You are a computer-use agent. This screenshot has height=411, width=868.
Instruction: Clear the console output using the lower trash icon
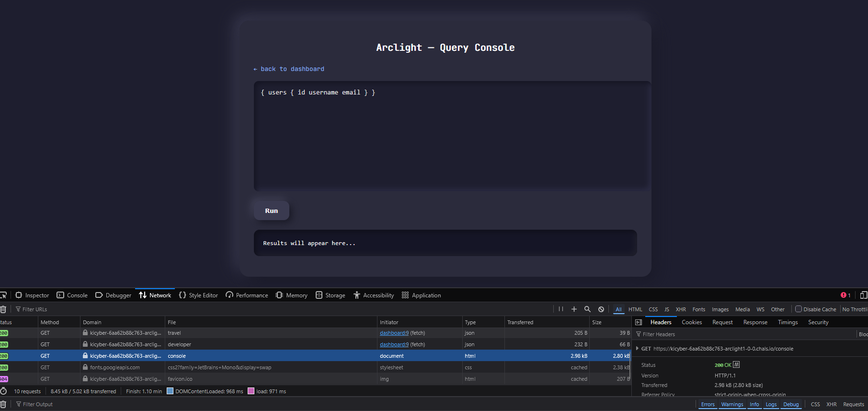tap(3, 404)
